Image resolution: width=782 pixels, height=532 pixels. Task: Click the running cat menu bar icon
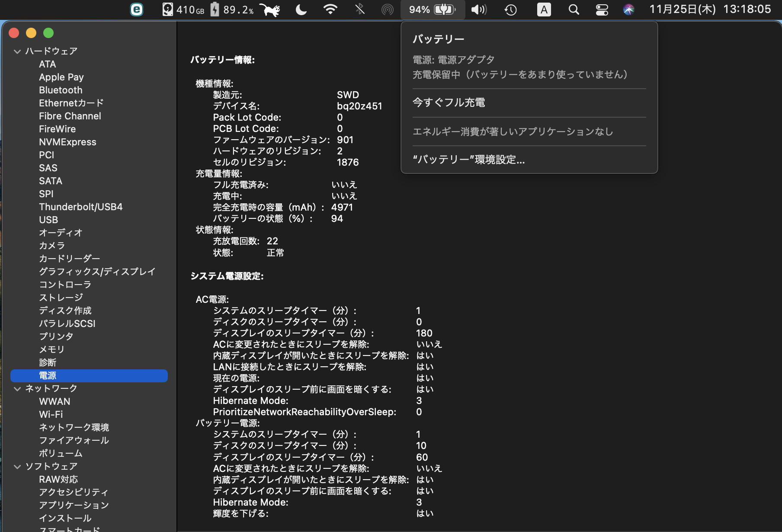(x=270, y=10)
